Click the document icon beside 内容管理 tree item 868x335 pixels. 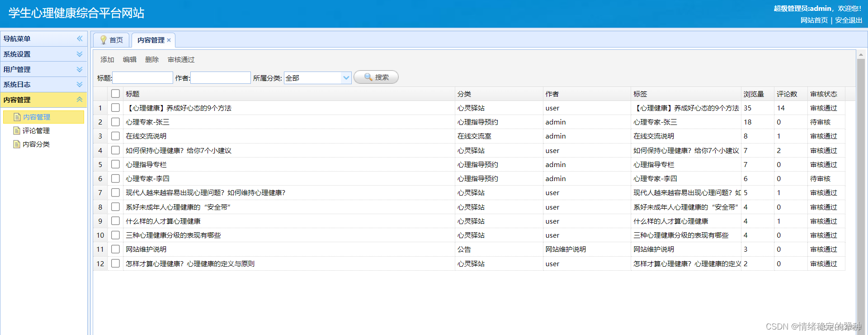pyautogui.click(x=17, y=117)
